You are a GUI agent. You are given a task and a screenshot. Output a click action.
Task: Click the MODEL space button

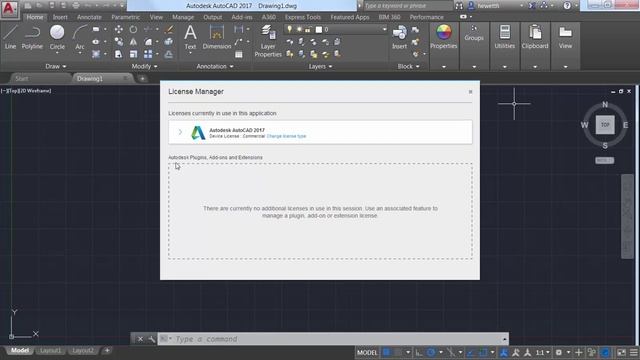367,352
